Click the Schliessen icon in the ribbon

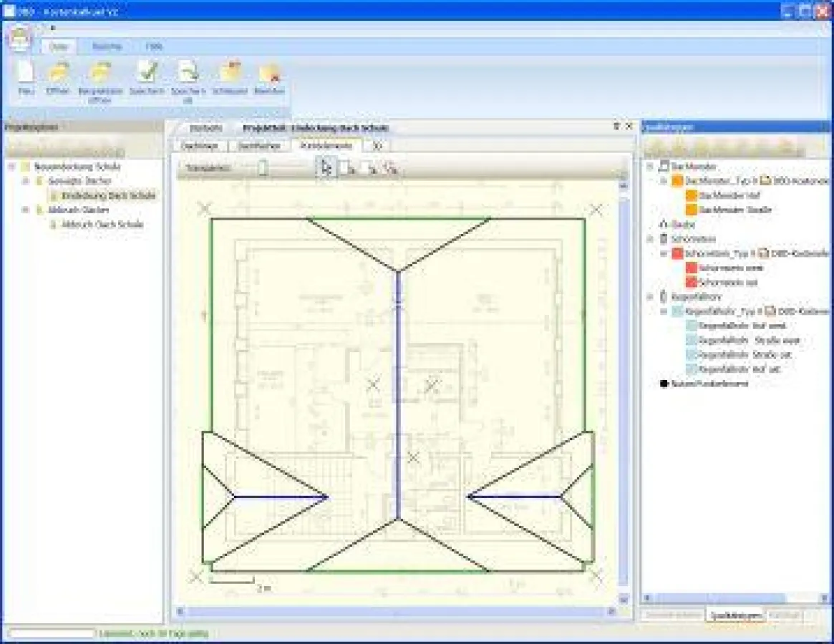click(x=230, y=74)
